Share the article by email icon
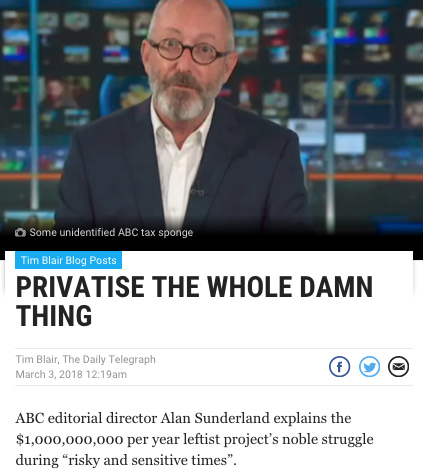The height and width of the screenshot is (475, 423). click(x=398, y=366)
